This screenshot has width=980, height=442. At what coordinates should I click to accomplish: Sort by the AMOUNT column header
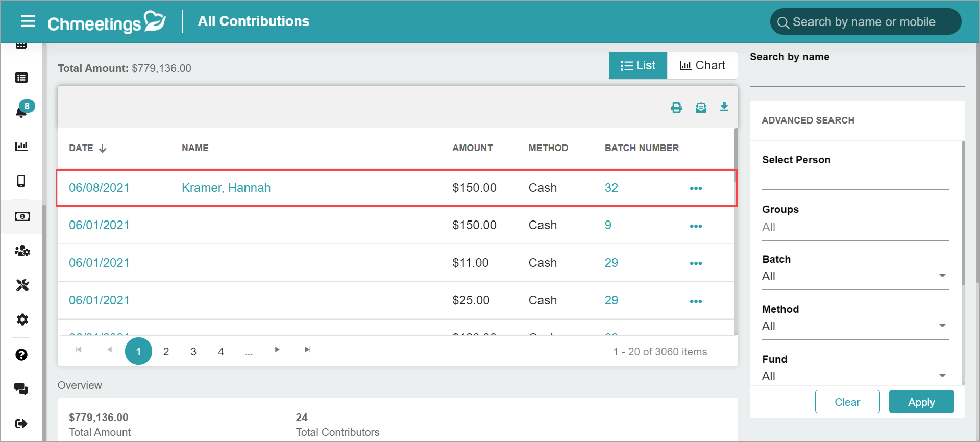pyautogui.click(x=473, y=148)
